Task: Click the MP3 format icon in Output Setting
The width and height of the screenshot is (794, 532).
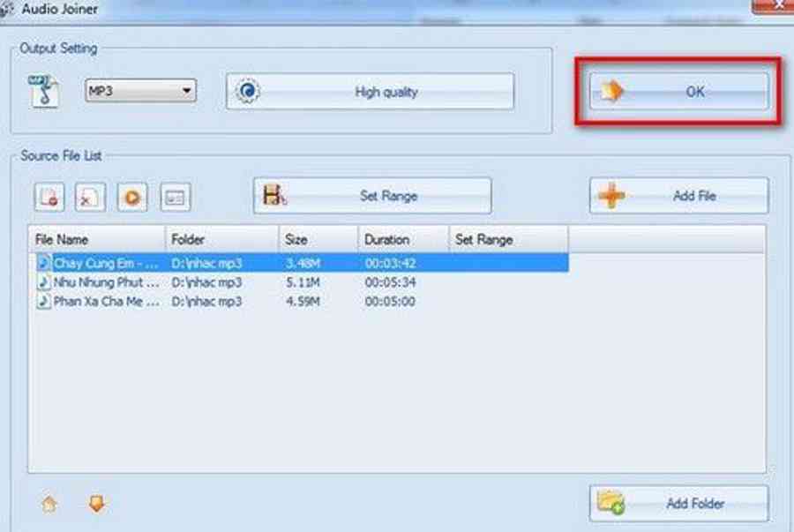Action: pyautogui.click(x=43, y=91)
